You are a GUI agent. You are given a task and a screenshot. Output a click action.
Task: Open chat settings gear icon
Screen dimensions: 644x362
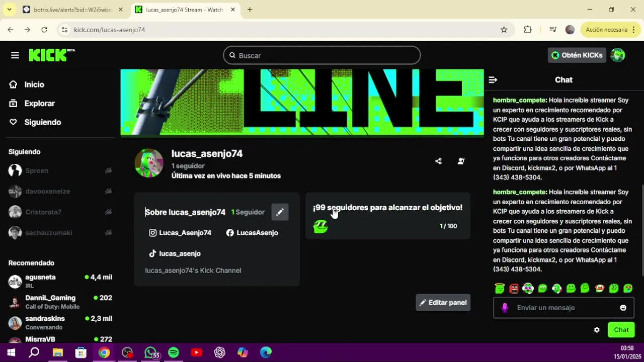coord(597,330)
